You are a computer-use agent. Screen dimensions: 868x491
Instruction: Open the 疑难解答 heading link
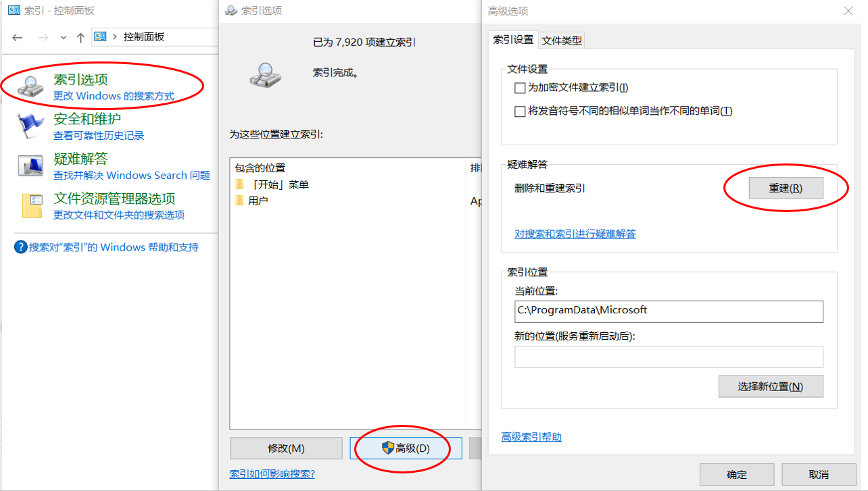coord(80,159)
